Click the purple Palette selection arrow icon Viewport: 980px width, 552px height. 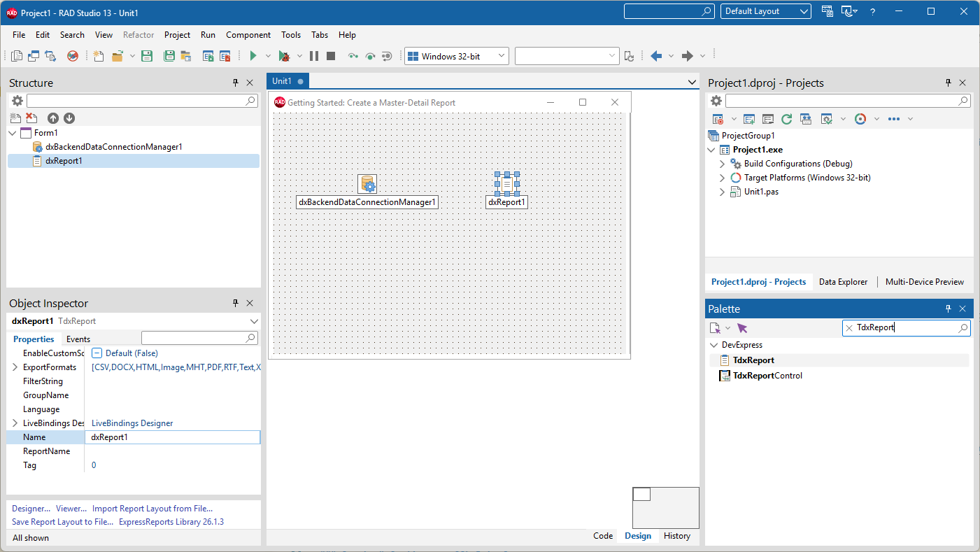(742, 328)
